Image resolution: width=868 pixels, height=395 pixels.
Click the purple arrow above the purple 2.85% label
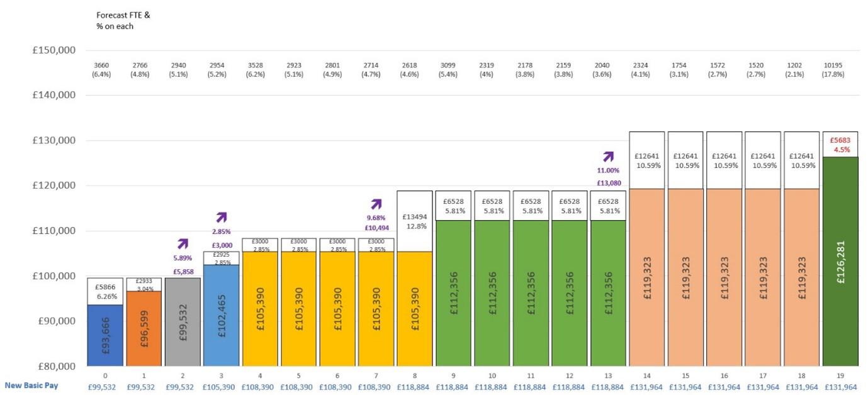(222, 217)
